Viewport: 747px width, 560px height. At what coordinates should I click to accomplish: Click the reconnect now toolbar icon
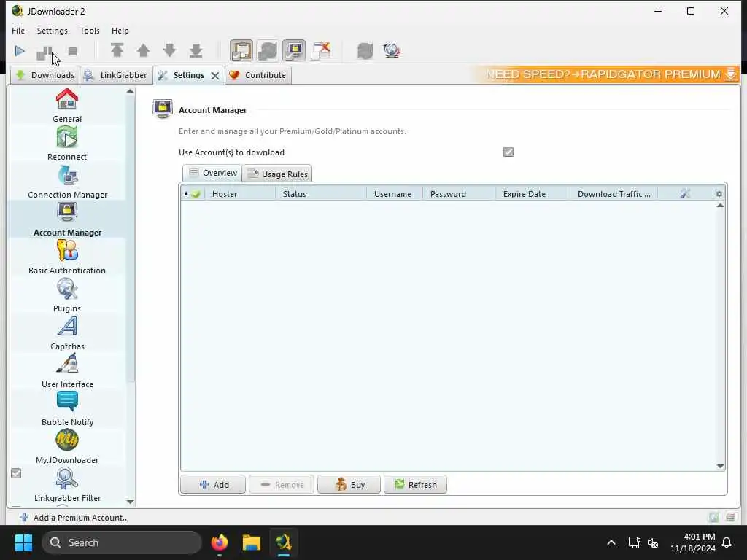pos(365,50)
